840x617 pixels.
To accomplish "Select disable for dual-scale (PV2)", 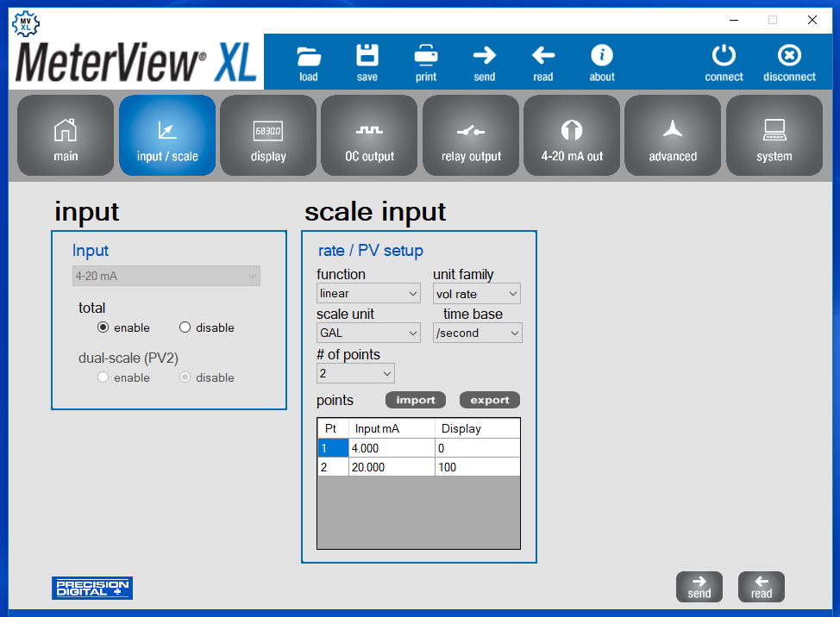I will click(185, 377).
